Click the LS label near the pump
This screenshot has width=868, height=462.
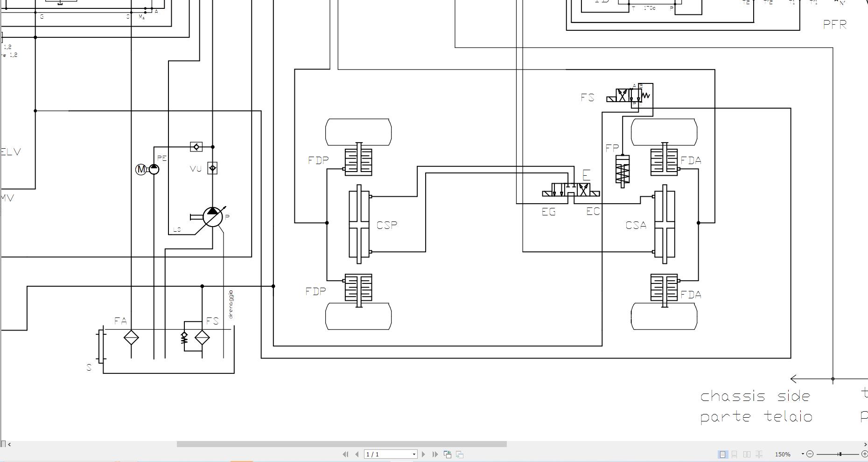pyautogui.click(x=177, y=230)
